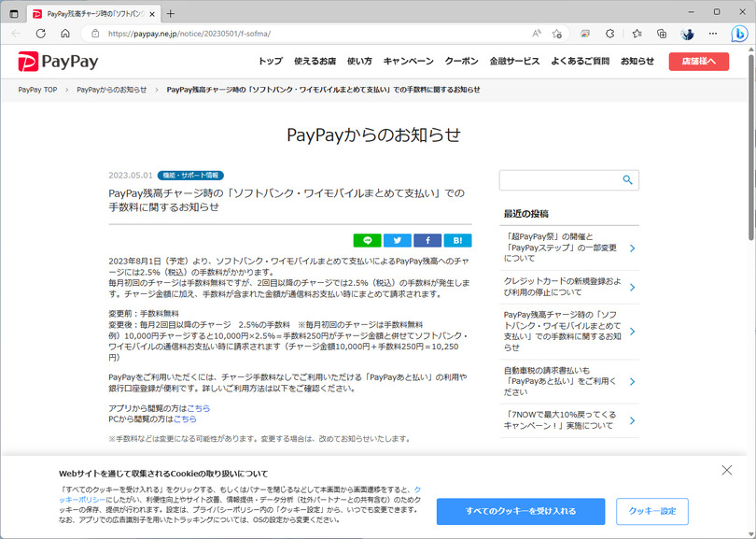Screen dimensions: 756x539
Task: Open 7NOWで最大10% post chevron
Action: 633,420
